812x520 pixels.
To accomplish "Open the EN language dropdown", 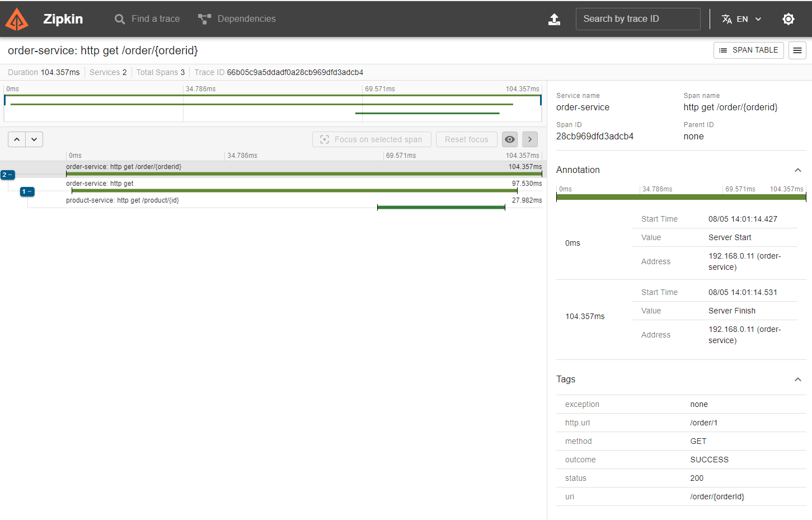I will pos(741,19).
